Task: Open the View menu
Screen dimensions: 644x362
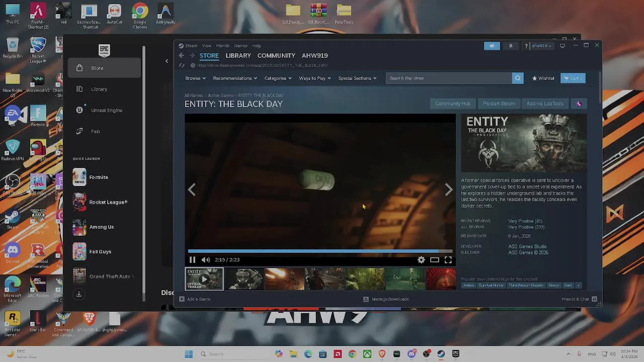Action: (x=207, y=46)
